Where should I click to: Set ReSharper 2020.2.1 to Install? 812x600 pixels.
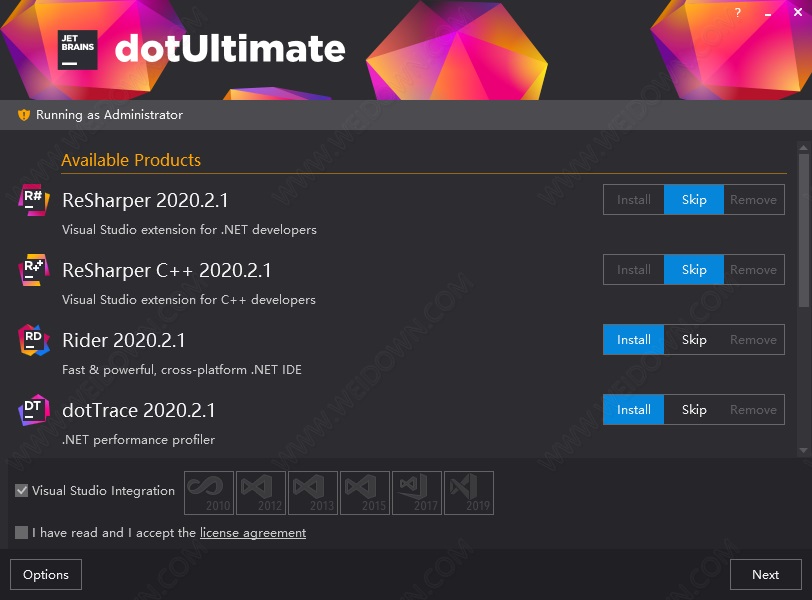coord(633,200)
